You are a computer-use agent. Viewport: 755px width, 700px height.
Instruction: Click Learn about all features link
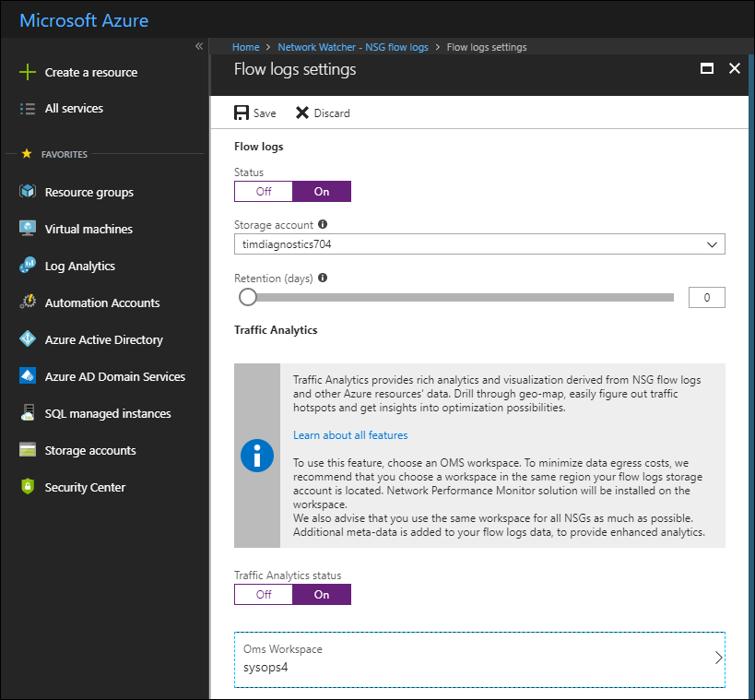click(x=350, y=435)
